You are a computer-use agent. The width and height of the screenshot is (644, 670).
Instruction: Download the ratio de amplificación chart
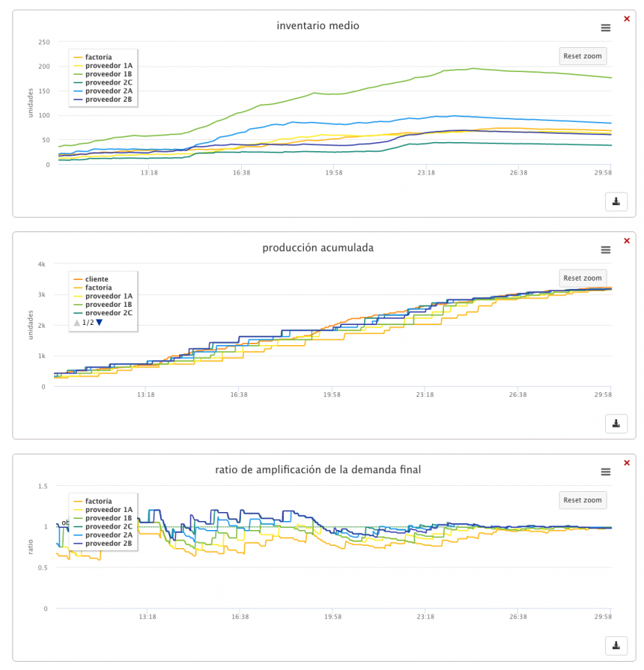(616, 645)
